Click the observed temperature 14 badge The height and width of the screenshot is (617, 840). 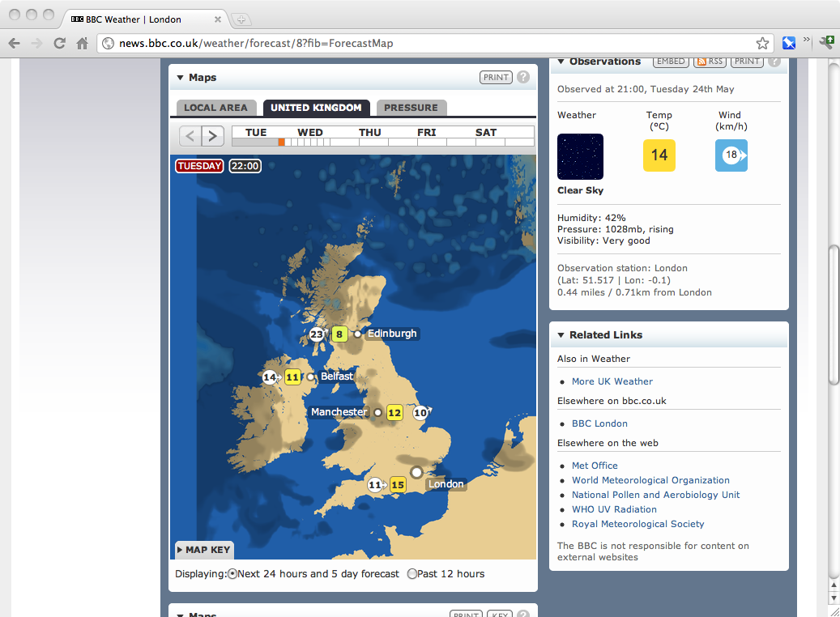click(x=659, y=155)
